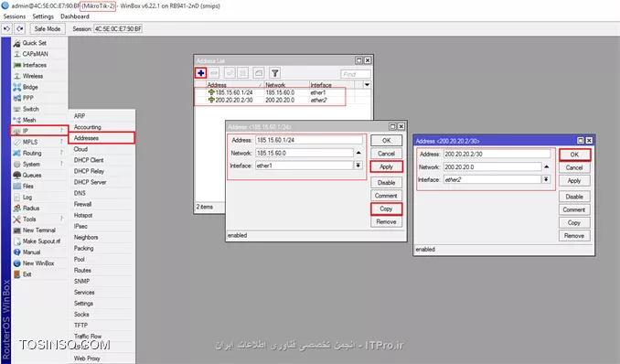
Task: Click the remove (minus) icon in Address List
Action: point(214,73)
